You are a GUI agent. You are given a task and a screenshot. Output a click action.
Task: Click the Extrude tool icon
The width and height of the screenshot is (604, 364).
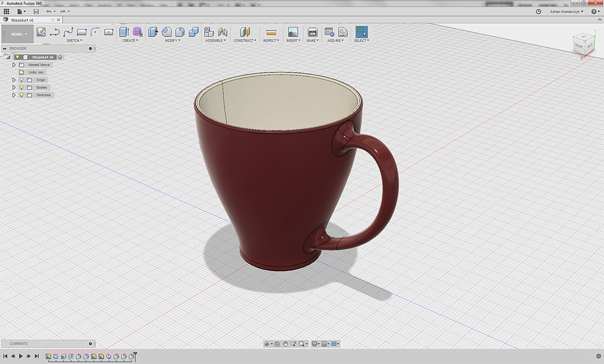tap(124, 32)
